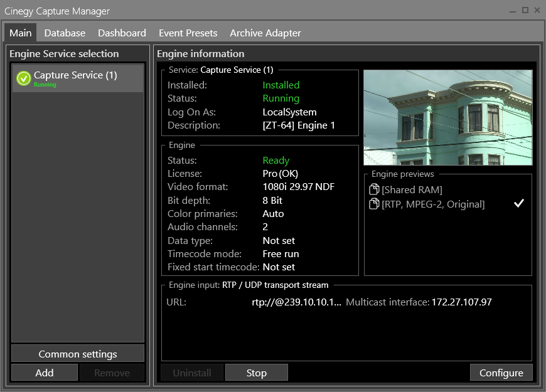This screenshot has height=392, width=546.
Task: Maximize the Cinegy Capture Manager window
Action: click(x=525, y=11)
